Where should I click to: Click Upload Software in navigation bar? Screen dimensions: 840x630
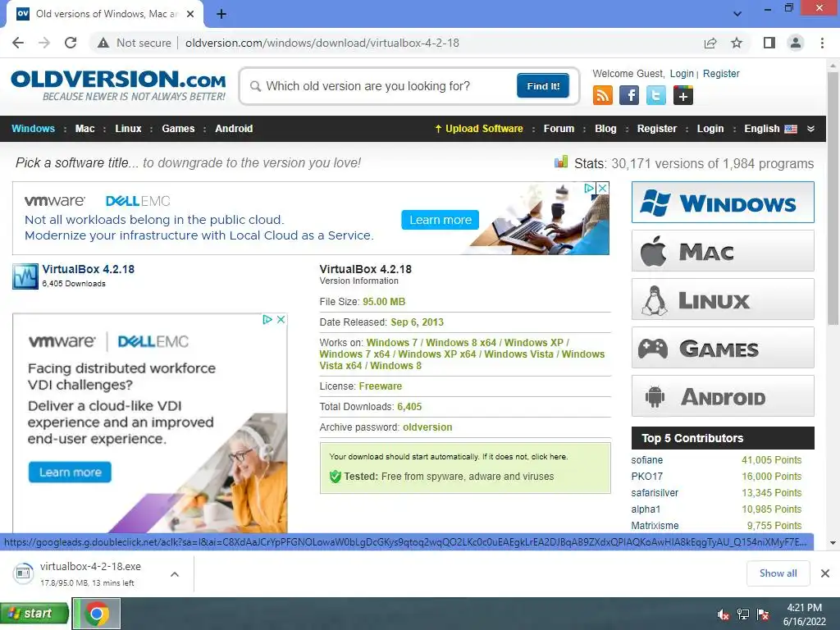coord(478,129)
